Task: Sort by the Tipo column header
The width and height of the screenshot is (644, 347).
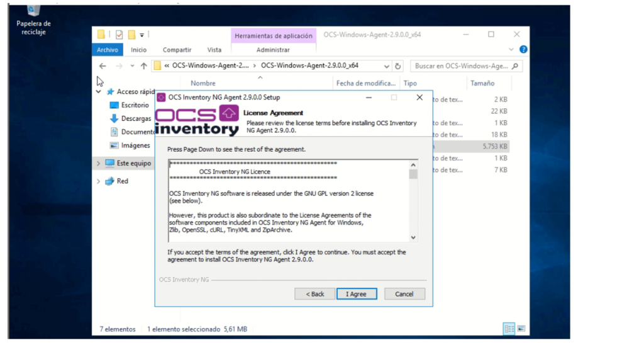Action: [x=410, y=83]
